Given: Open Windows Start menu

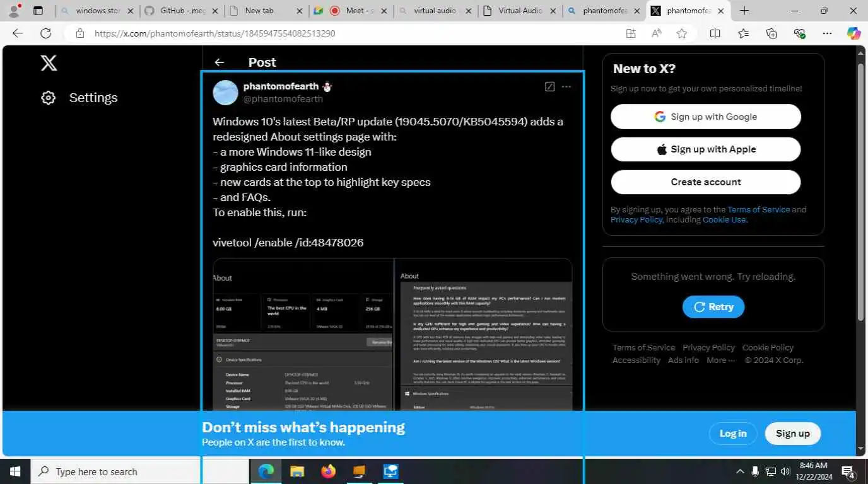Looking at the screenshot, I should tap(15, 471).
